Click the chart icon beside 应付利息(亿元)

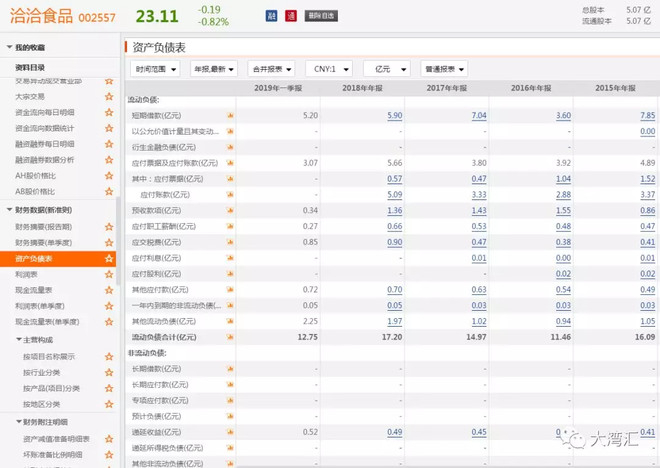tap(230, 258)
